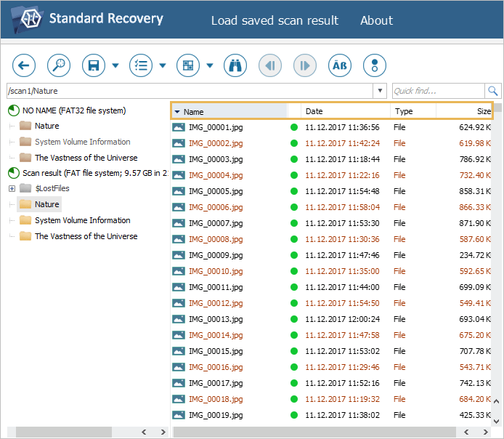Click the back arrow toolbar button

point(24,65)
